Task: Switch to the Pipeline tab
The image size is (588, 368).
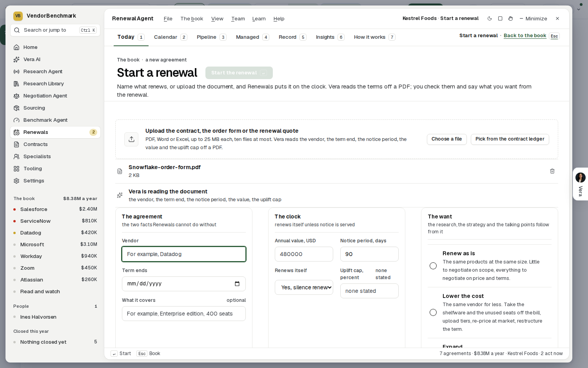Action: click(x=211, y=37)
